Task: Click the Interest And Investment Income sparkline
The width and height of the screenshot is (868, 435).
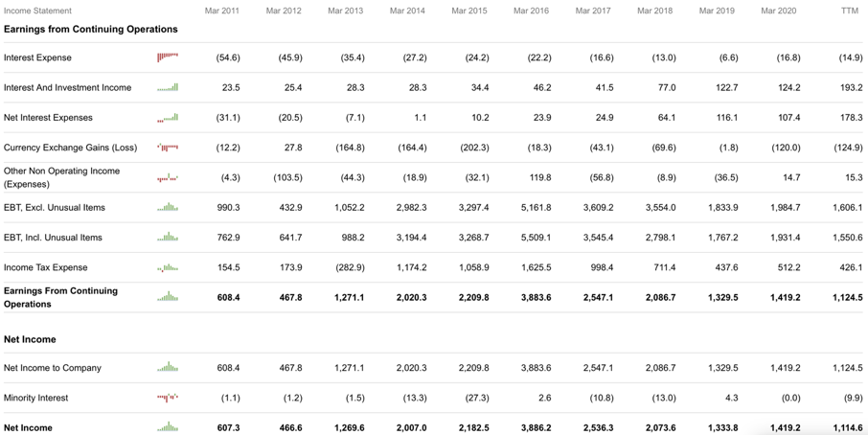Action: [x=168, y=87]
